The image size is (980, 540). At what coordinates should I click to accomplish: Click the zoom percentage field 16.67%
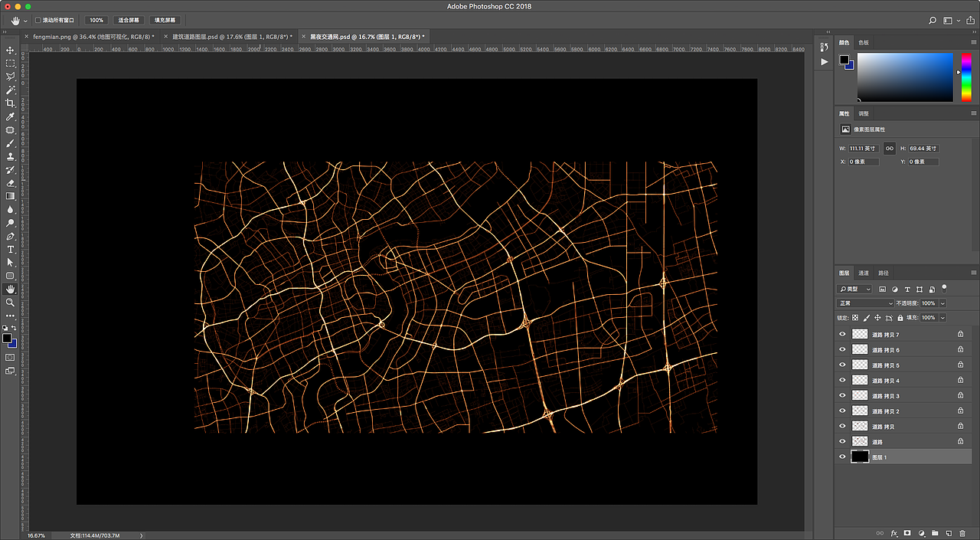(x=37, y=535)
